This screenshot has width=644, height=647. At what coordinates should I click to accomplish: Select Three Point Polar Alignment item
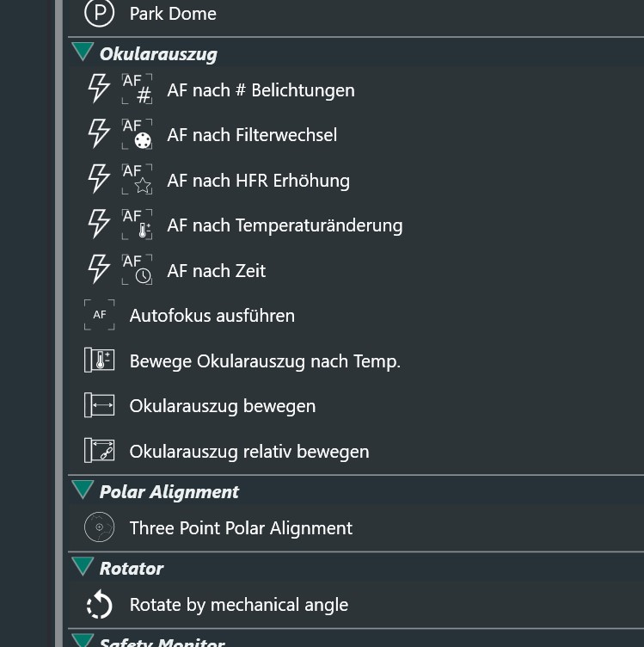pyautogui.click(x=356, y=527)
